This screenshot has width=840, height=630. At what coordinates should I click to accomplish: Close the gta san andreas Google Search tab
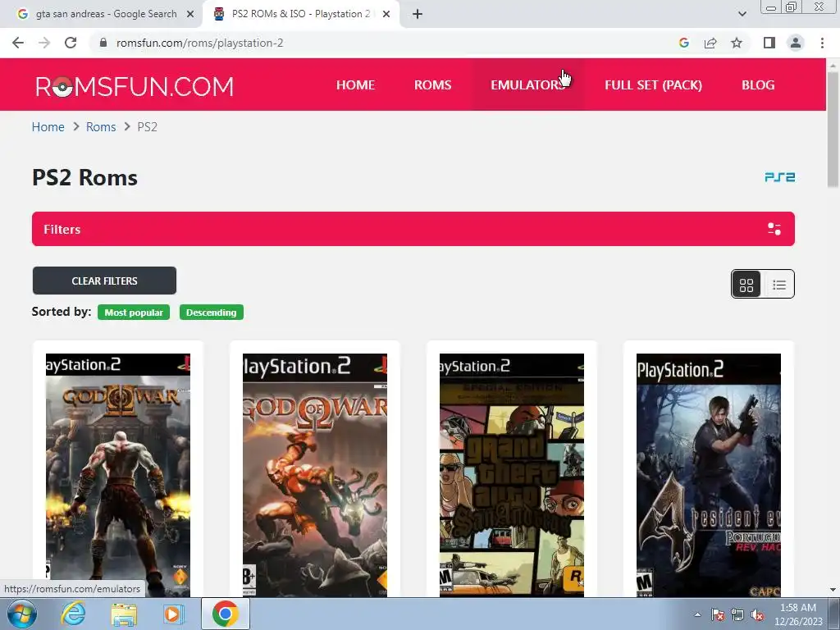pos(189,15)
